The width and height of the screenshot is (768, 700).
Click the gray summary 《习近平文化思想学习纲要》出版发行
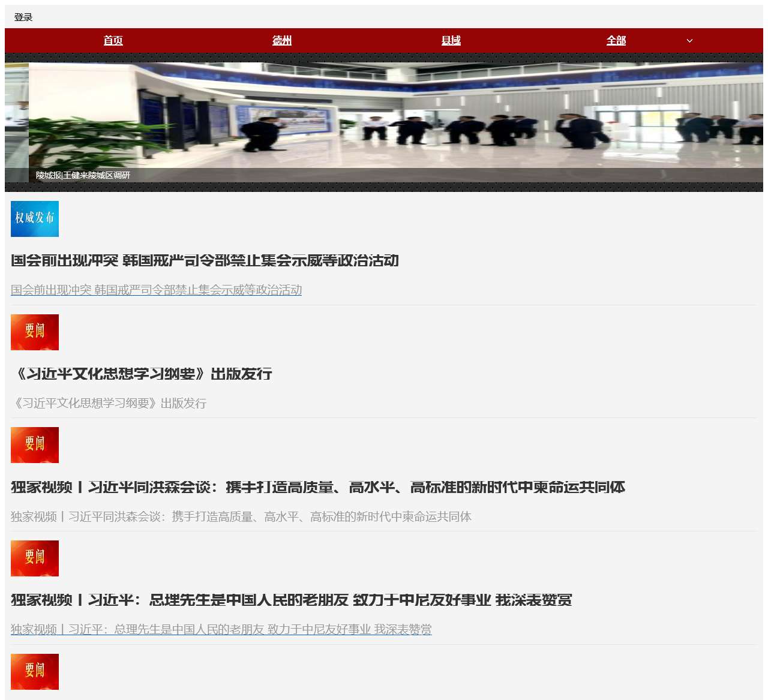[x=109, y=403]
